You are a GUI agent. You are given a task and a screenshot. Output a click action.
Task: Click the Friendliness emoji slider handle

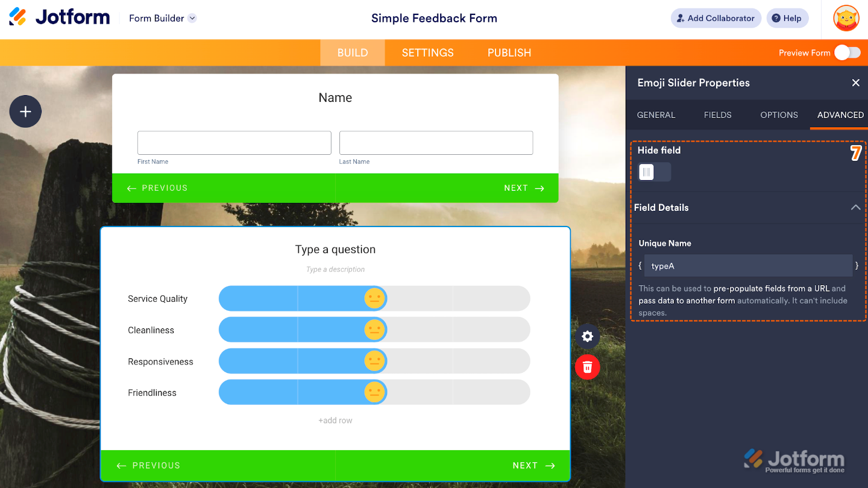[x=374, y=392]
